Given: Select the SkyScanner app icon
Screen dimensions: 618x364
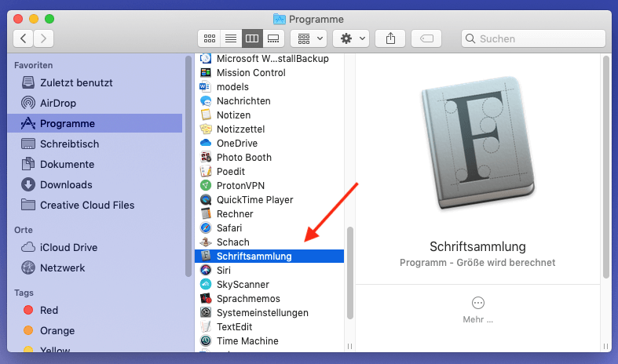Looking at the screenshot, I should 206,285.
